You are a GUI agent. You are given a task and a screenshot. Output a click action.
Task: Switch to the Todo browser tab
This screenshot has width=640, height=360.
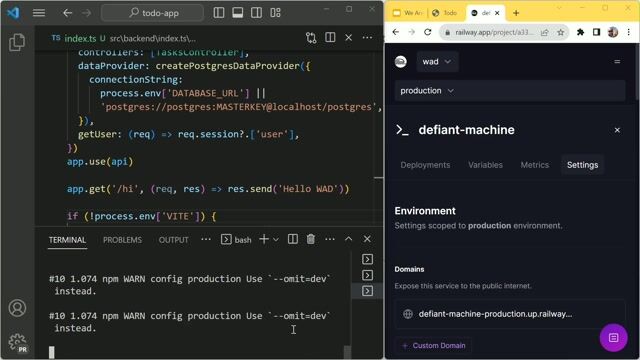(445, 13)
